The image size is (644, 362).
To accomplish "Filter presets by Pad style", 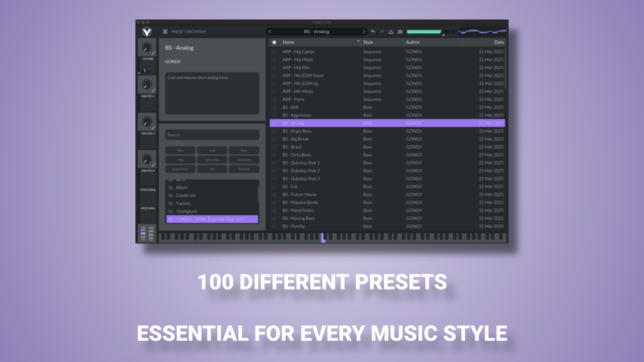I will pos(180,160).
